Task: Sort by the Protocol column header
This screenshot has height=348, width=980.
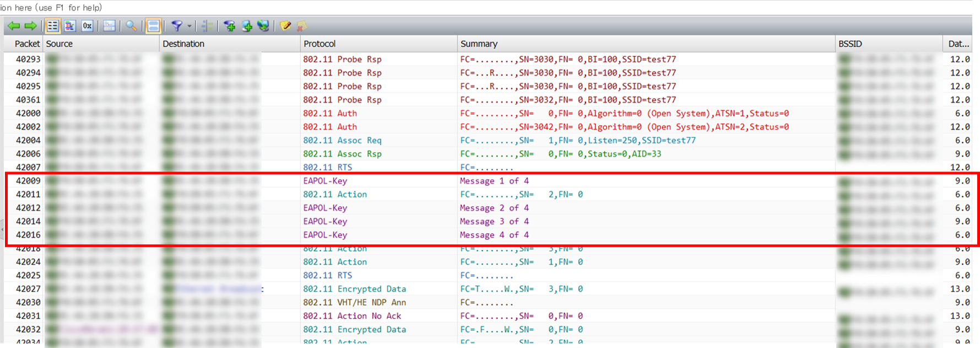Action: pyautogui.click(x=379, y=44)
